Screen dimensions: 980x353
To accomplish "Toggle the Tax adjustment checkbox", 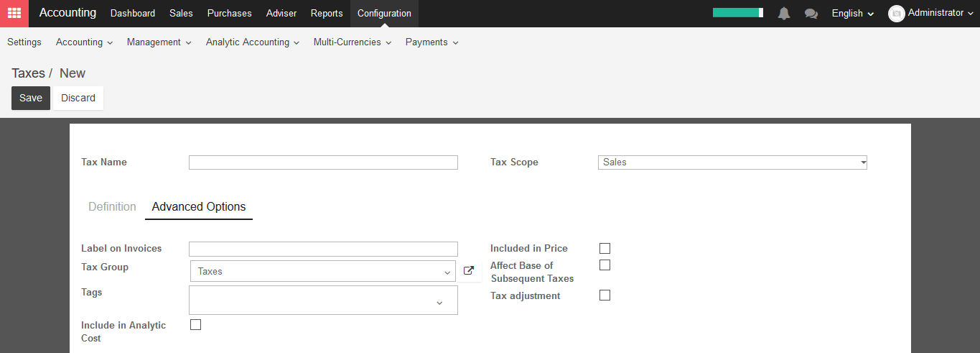I will 605,295.
